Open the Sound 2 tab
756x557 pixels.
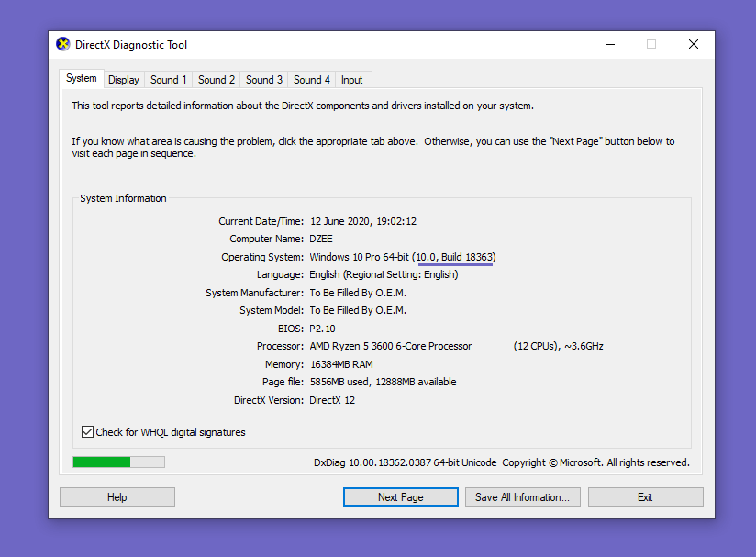(x=216, y=80)
